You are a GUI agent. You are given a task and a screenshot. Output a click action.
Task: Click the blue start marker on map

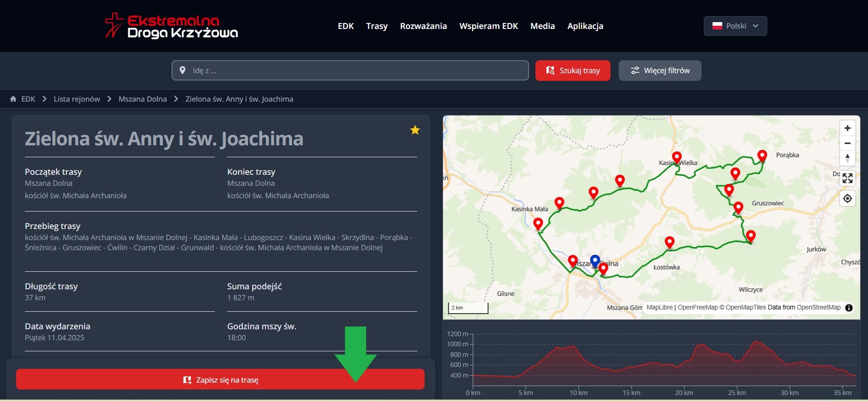[x=595, y=261]
